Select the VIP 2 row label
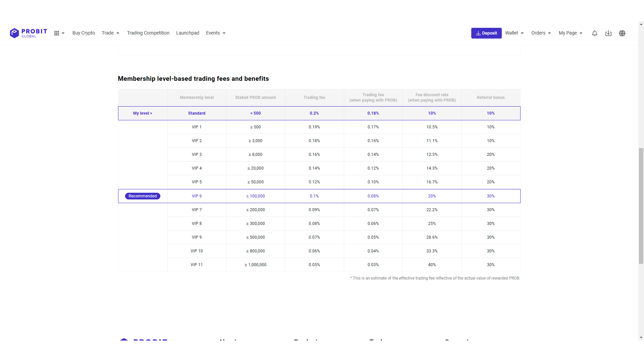This screenshot has width=644, height=362. tap(197, 141)
